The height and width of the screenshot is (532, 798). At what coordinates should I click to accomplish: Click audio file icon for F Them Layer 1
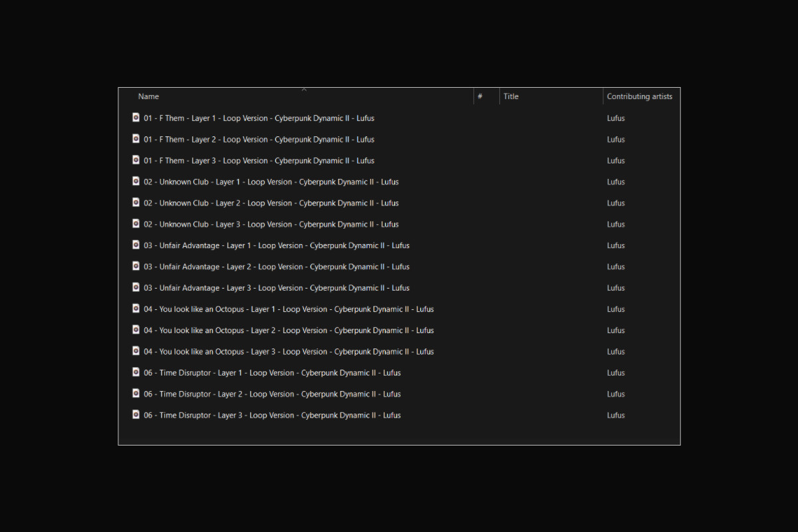point(136,118)
